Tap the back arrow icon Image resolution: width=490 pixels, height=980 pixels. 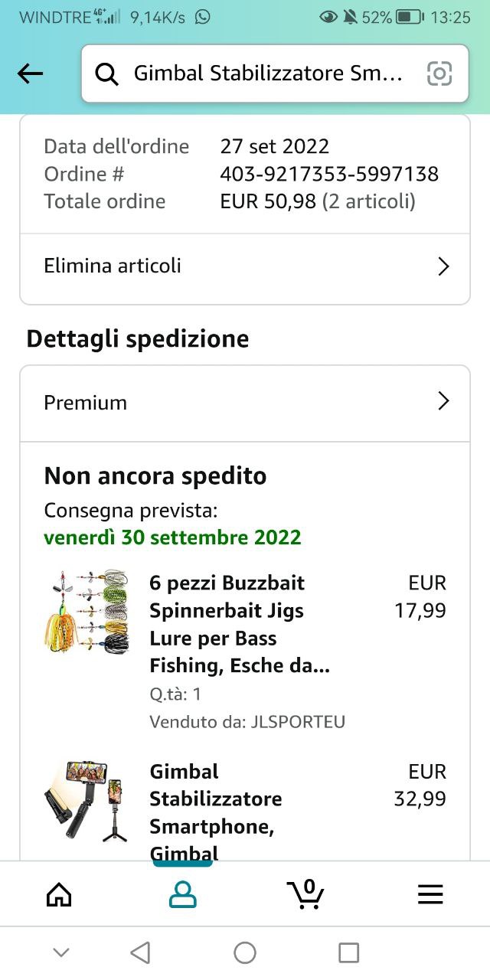(31, 73)
